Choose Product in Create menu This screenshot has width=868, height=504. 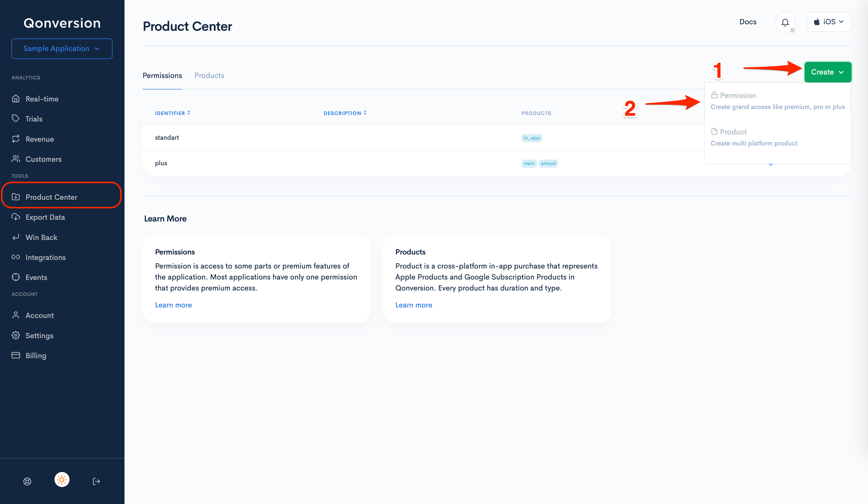[x=777, y=137]
